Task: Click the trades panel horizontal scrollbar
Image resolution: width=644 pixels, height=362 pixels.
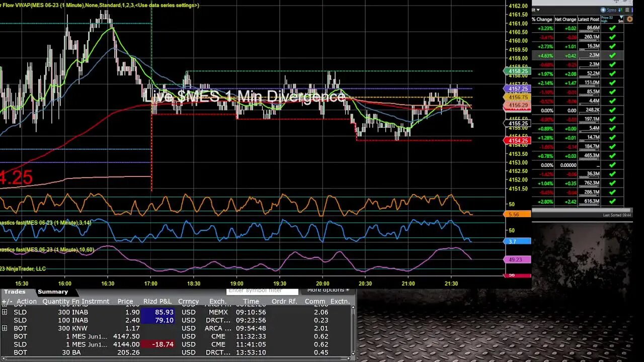Action: click(176, 359)
